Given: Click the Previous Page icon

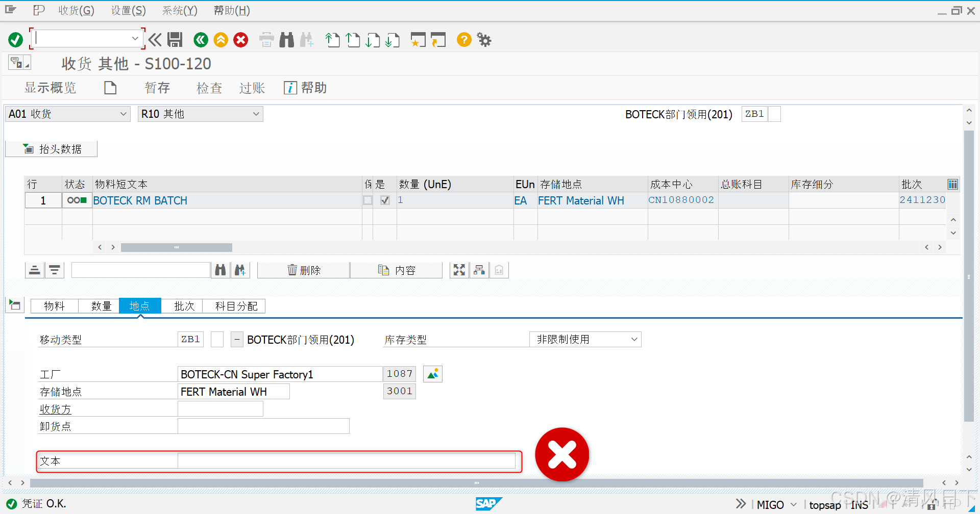Looking at the screenshot, I should (x=353, y=39).
